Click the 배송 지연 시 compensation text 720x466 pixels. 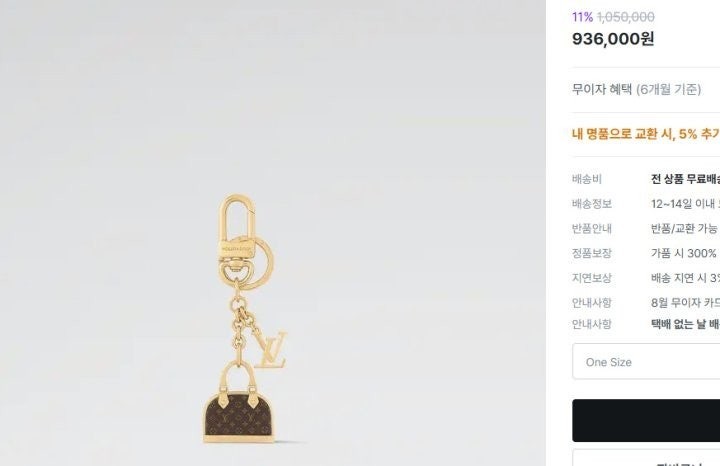[x=685, y=278]
